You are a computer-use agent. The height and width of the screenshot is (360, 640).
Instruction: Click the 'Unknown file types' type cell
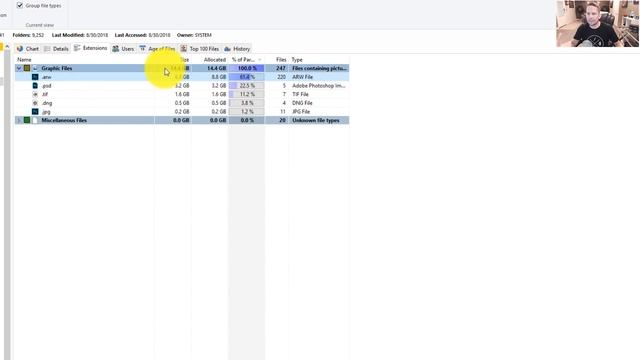point(316,120)
